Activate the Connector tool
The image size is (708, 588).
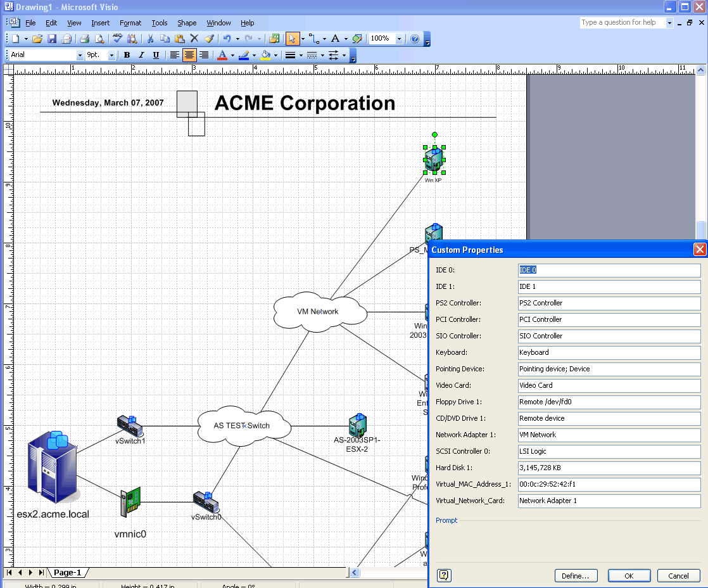click(x=313, y=39)
